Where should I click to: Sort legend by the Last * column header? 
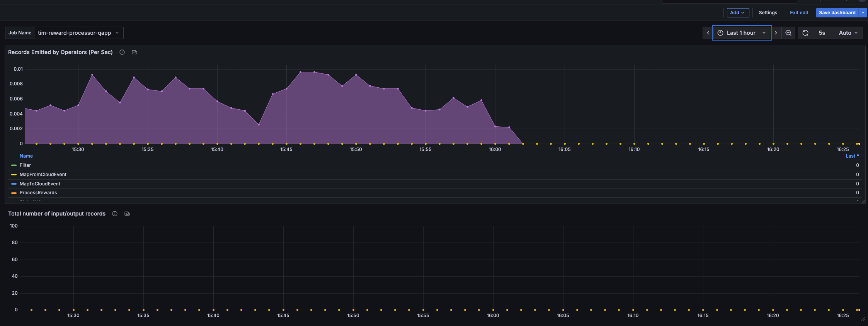852,156
